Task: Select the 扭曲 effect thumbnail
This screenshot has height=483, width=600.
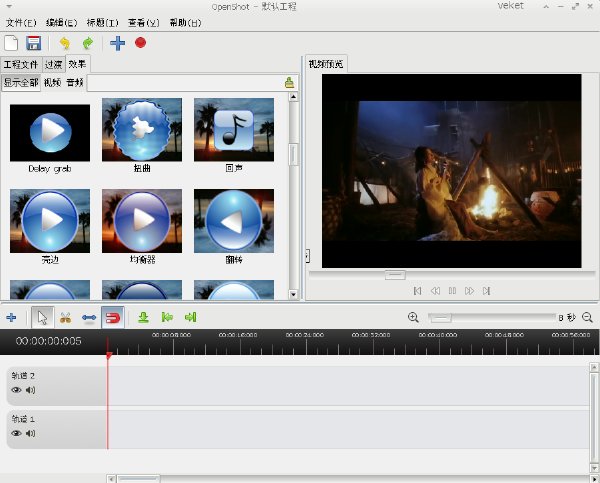Action: click(142, 130)
